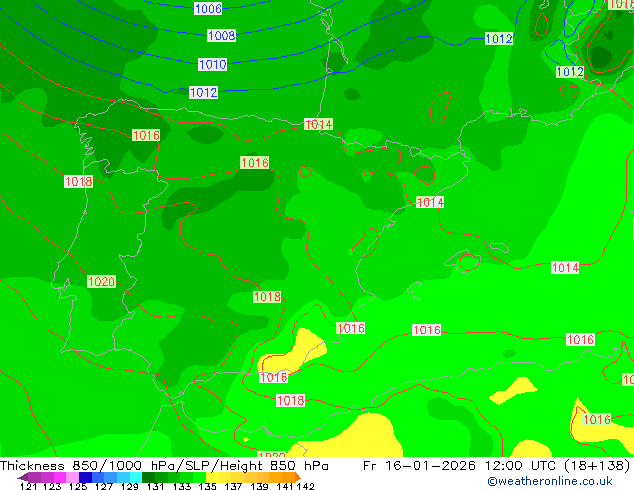
Task: Click the 1018 label in central Spain
Action: coord(267,297)
